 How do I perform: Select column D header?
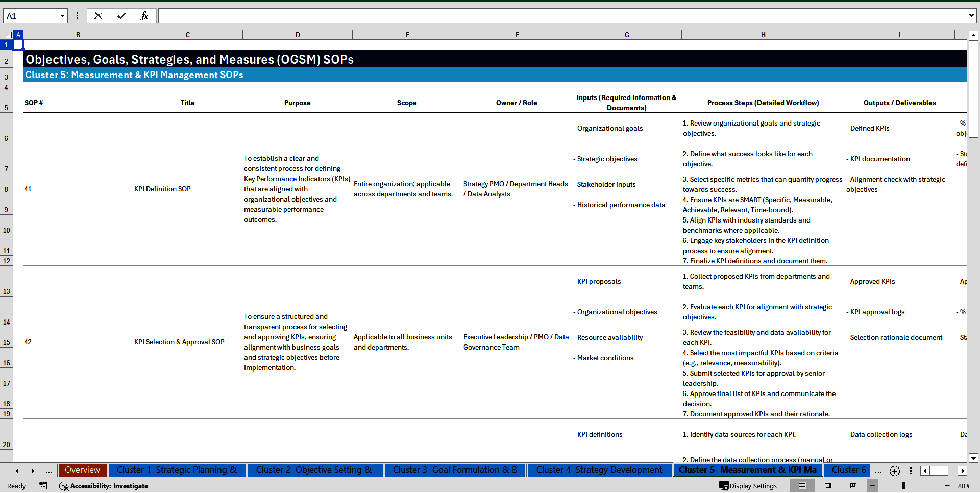pos(298,34)
